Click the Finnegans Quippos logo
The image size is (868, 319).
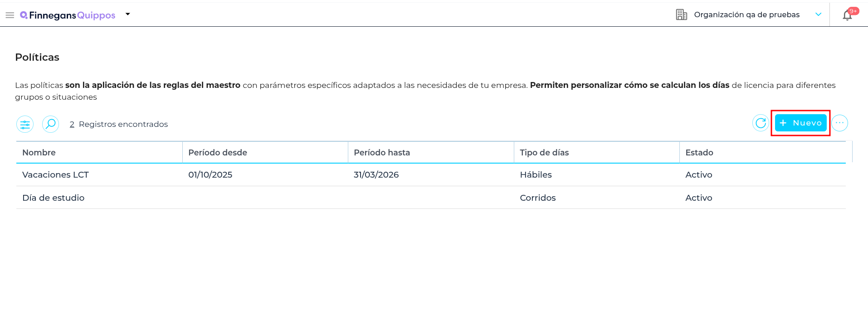pos(68,15)
